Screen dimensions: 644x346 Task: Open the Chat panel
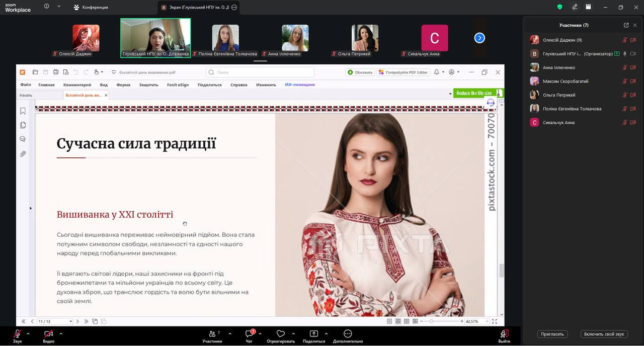coord(249,334)
